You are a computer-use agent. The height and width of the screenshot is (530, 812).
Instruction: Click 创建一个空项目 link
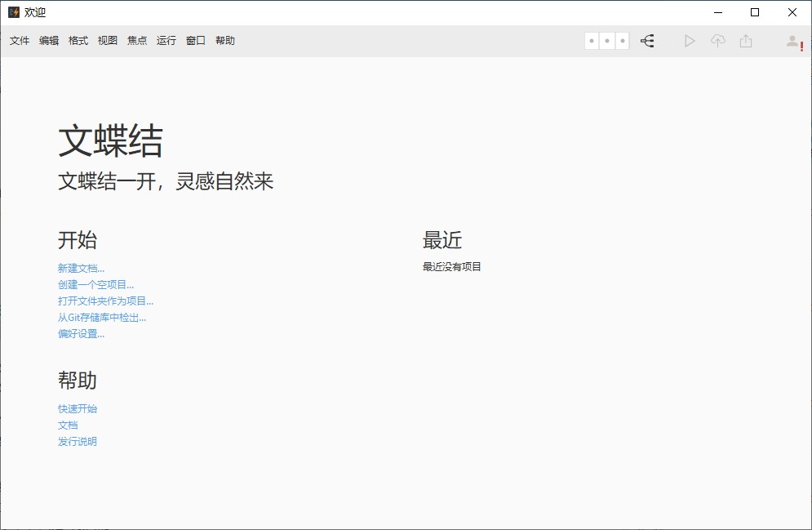tap(95, 284)
